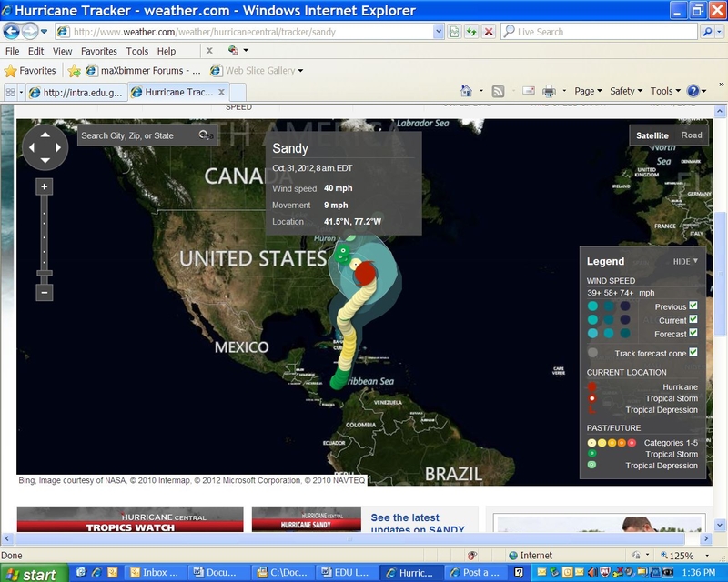Switch to the Post a taskbar window
The height and width of the screenshot is (582, 728).
point(475,573)
